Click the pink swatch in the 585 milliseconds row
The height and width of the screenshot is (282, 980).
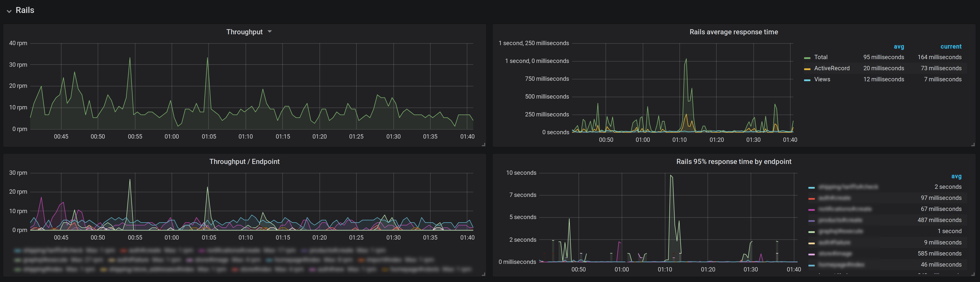811,254
